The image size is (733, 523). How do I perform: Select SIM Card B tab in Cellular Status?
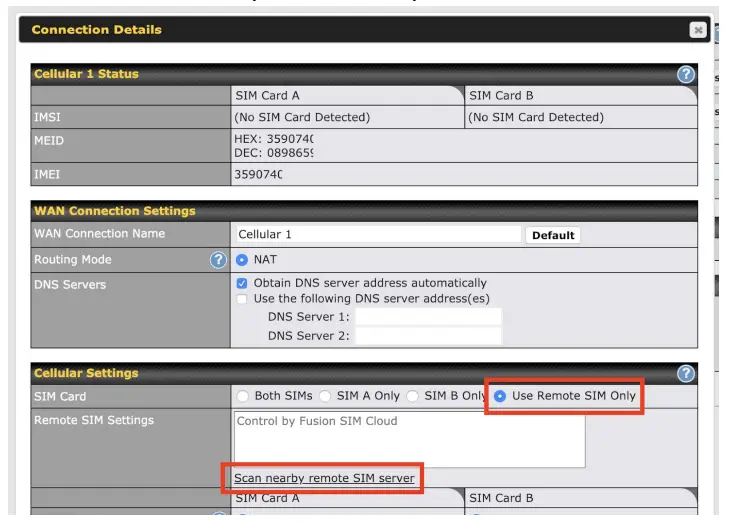pyautogui.click(x=581, y=95)
